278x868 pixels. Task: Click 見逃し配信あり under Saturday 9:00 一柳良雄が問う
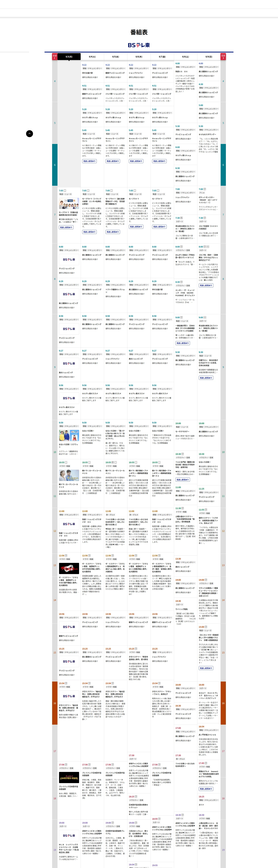(183, 343)
